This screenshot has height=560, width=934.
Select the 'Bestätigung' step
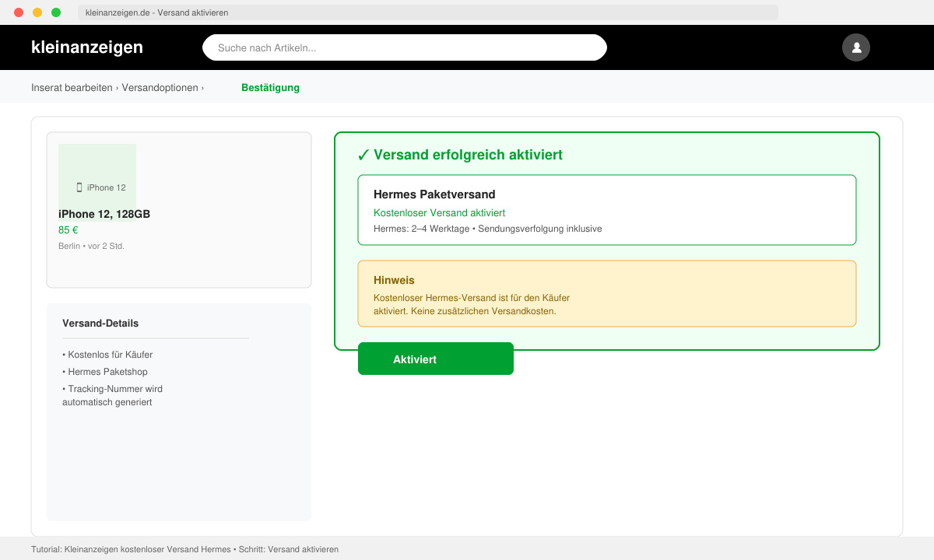(270, 88)
